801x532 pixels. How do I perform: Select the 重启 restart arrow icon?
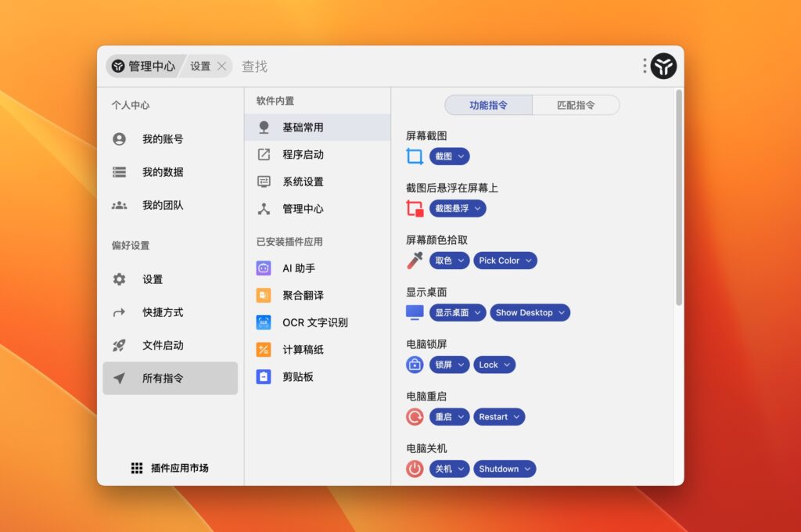(x=414, y=416)
